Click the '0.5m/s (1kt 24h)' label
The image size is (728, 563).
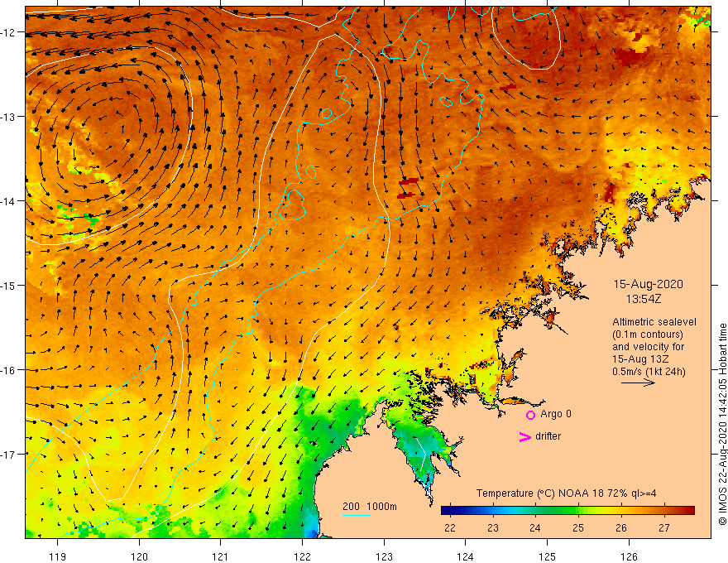(649, 372)
